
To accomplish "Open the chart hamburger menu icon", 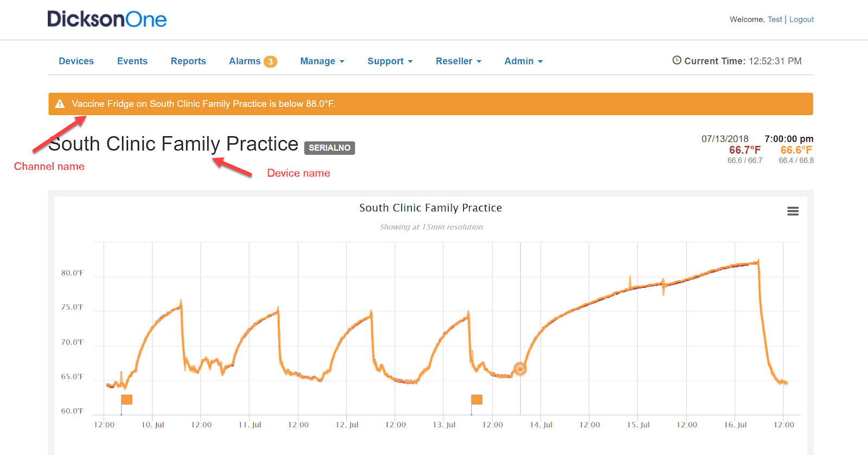I will [x=793, y=211].
